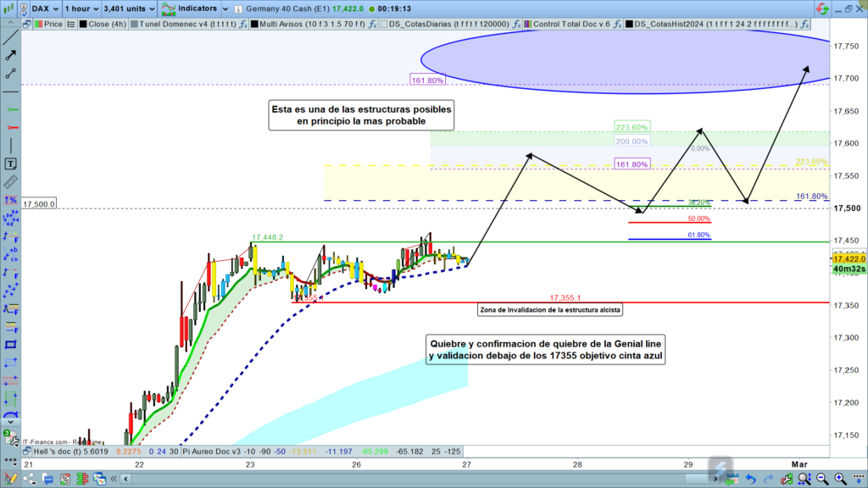Click the Tunel Domenec fx settings icon
868x488 pixels.
(x=242, y=25)
